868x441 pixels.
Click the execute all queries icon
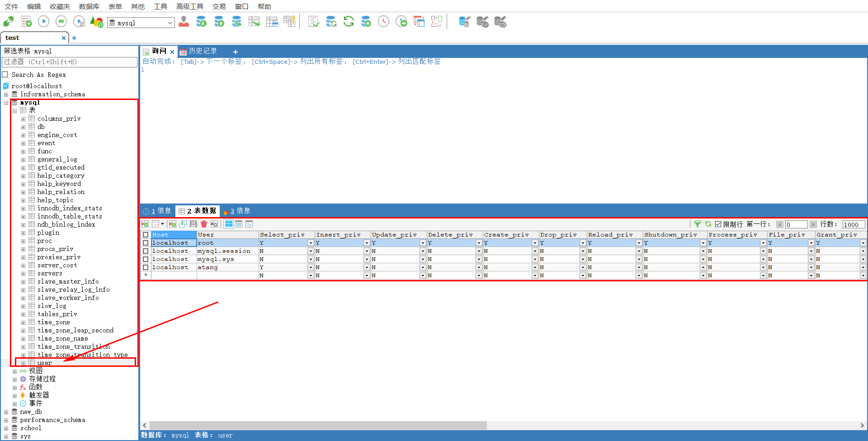pos(61,22)
